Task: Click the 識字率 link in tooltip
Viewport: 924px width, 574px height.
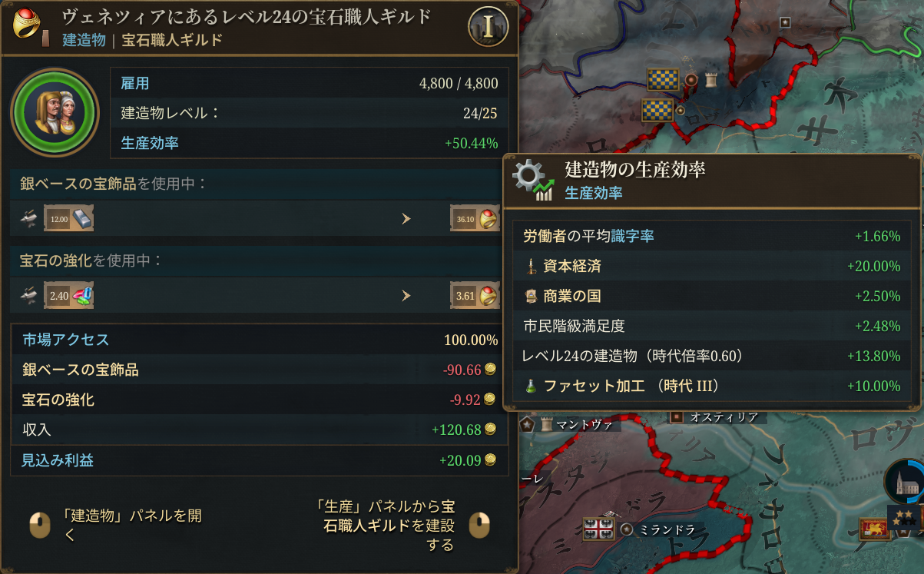Action: pos(633,236)
